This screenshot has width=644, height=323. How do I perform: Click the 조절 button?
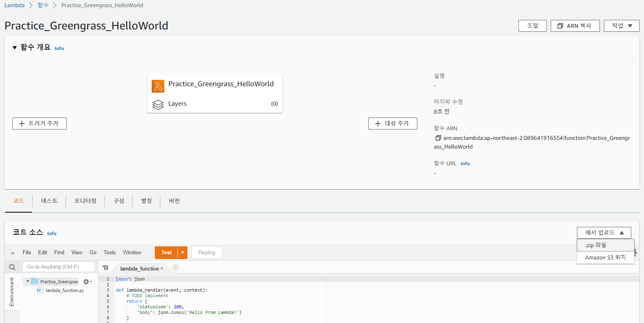click(532, 26)
